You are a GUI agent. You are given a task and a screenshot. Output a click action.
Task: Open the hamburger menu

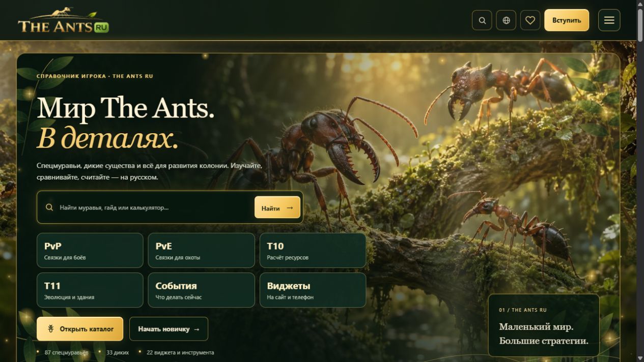(609, 20)
